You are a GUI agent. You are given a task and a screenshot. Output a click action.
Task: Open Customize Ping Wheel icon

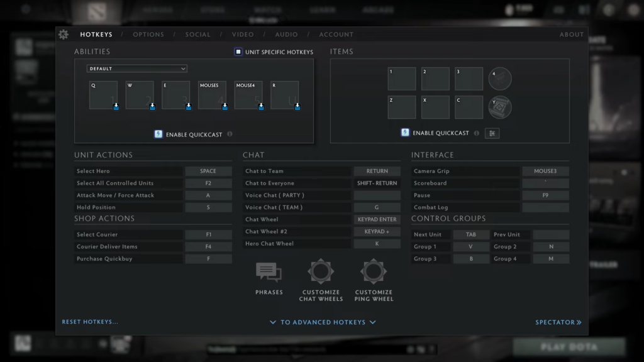(374, 271)
